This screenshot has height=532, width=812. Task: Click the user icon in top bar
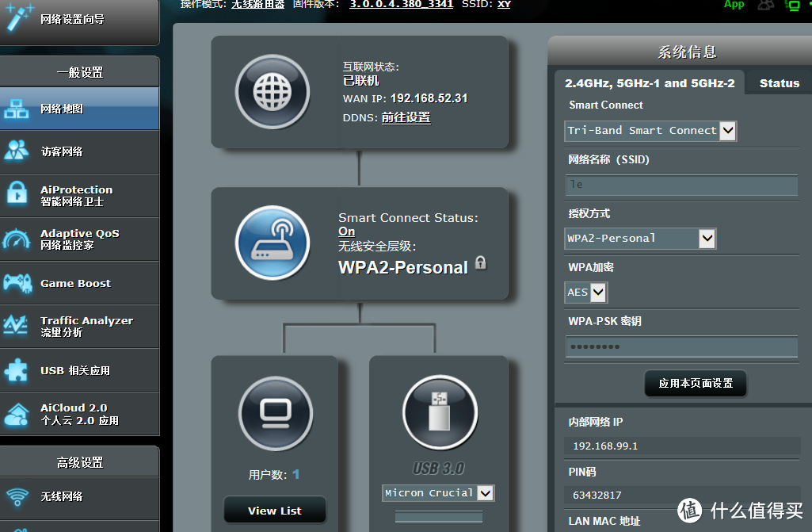click(x=765, y=5)
